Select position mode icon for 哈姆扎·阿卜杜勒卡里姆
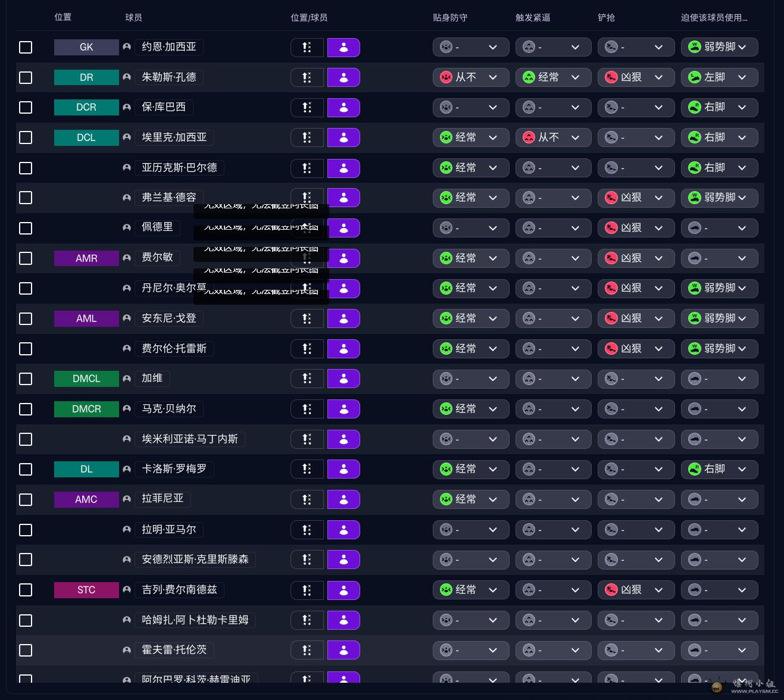This screenshot has height=700, width=784. coord(307,620)
